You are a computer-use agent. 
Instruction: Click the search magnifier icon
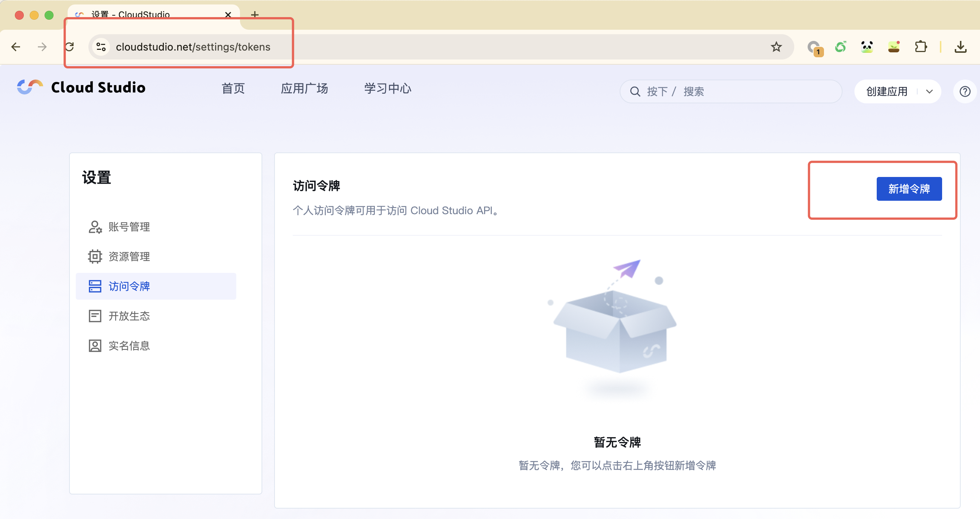[635, 91]
